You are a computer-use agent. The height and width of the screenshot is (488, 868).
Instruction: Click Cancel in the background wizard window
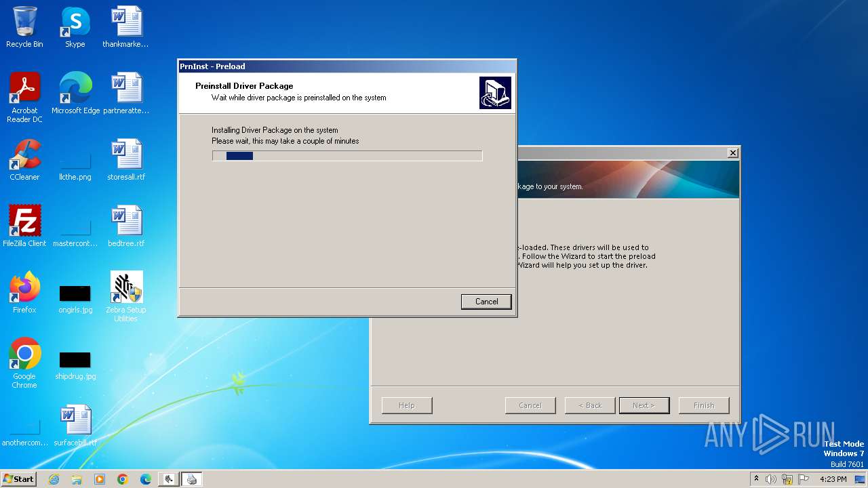pos(530,405)
